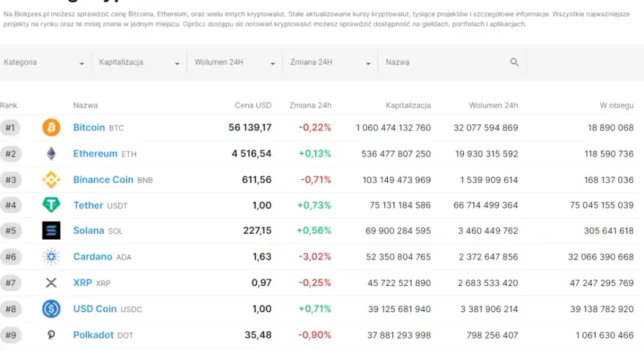Click the Cardano logo icon

[x=51, y=257]
